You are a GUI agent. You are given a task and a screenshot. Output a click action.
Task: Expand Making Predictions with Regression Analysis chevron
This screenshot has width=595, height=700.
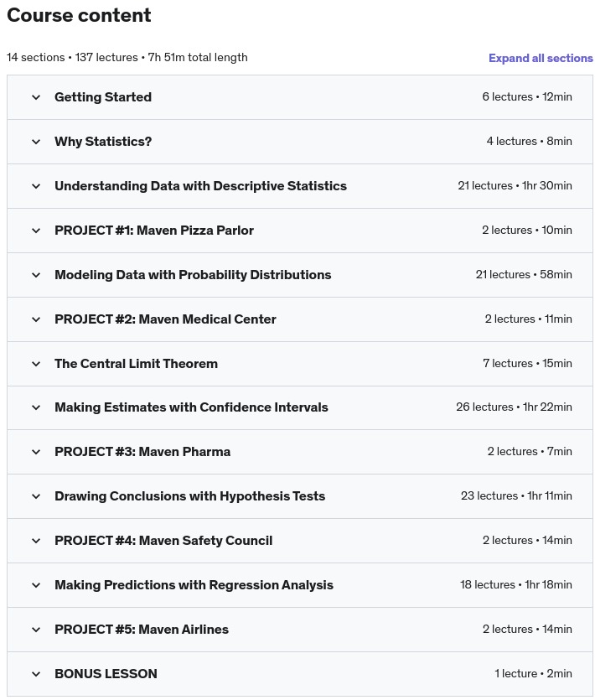tap(36, 585)
